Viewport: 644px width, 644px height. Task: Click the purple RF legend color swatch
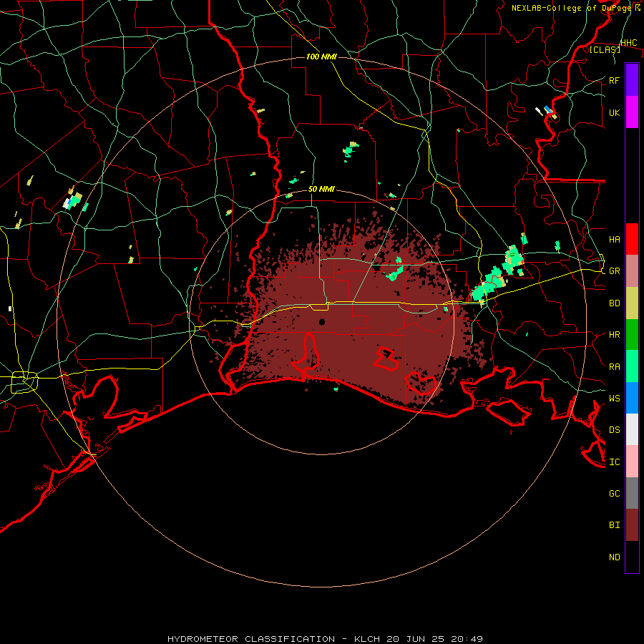[632, 80]
